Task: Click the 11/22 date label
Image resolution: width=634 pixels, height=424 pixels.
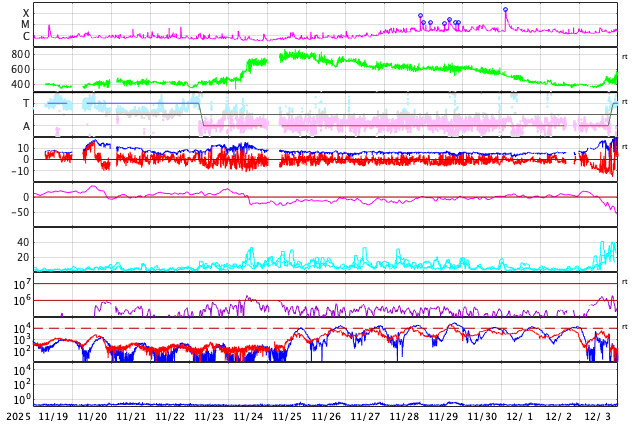Action: pos(170,416)
